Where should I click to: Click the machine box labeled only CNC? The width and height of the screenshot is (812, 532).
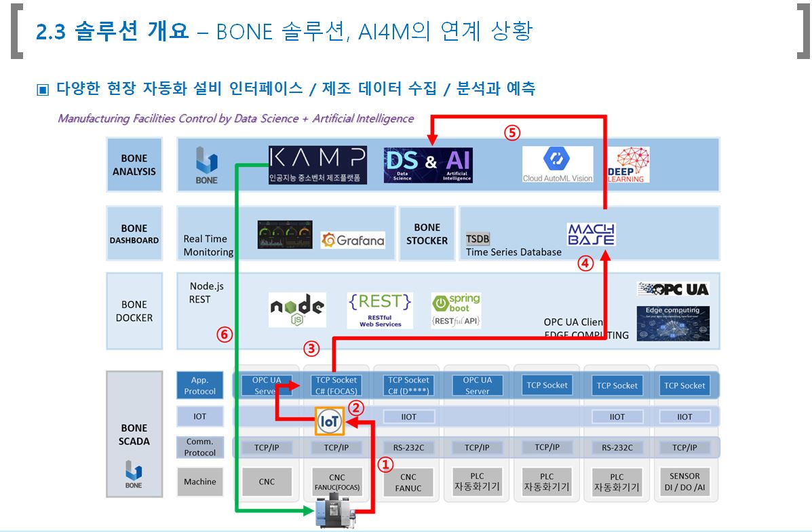267,482
